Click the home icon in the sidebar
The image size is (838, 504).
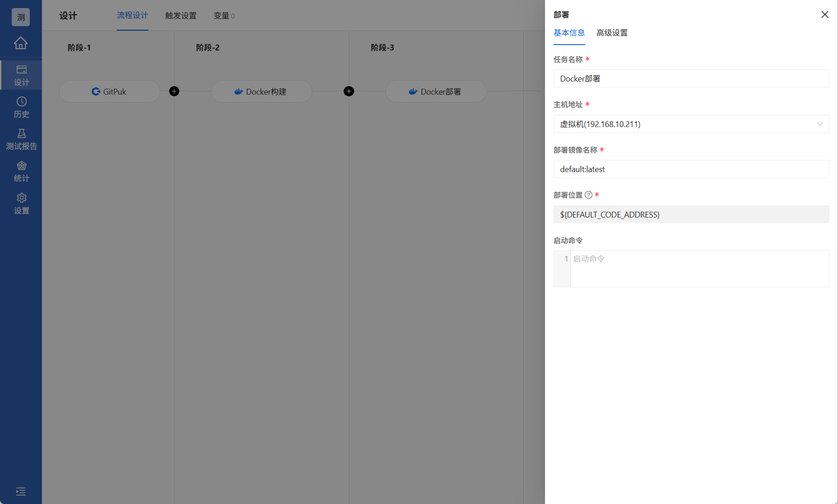[21, 43]
